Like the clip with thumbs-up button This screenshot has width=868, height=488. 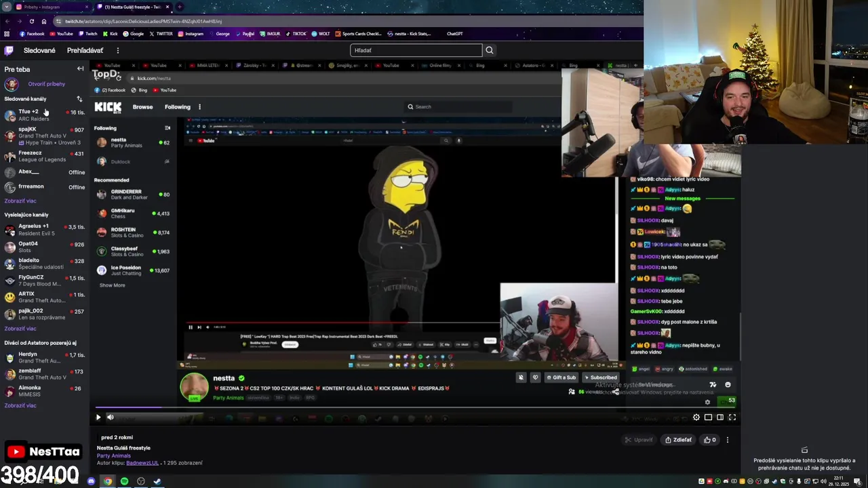coord(709,440)
